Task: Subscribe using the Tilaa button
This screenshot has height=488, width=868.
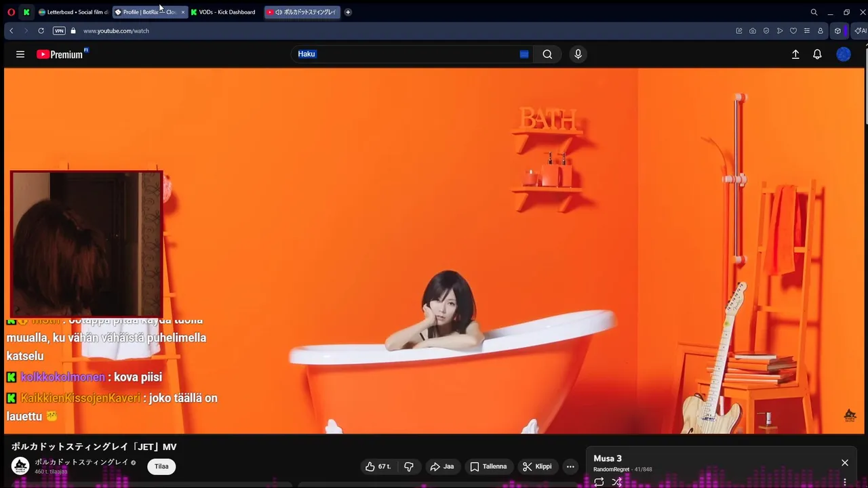Action: [x=161, y=466]
